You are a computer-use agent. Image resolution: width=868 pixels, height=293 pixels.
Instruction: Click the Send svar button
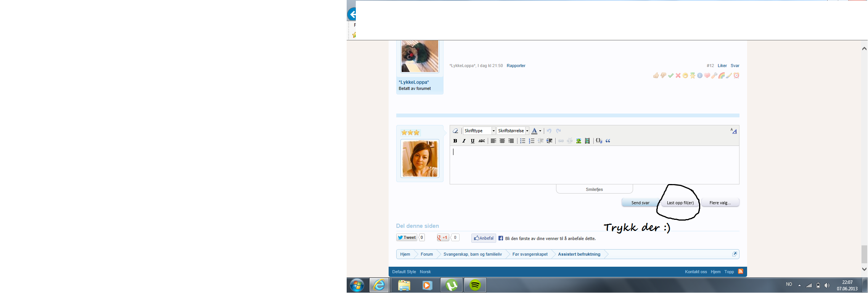[640, 203]
